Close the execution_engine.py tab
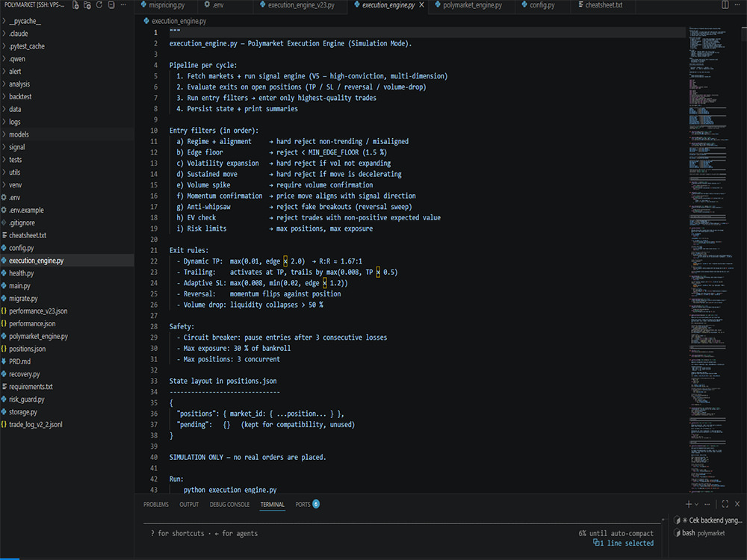The image size is (747, 560). [x=421, y=5]
